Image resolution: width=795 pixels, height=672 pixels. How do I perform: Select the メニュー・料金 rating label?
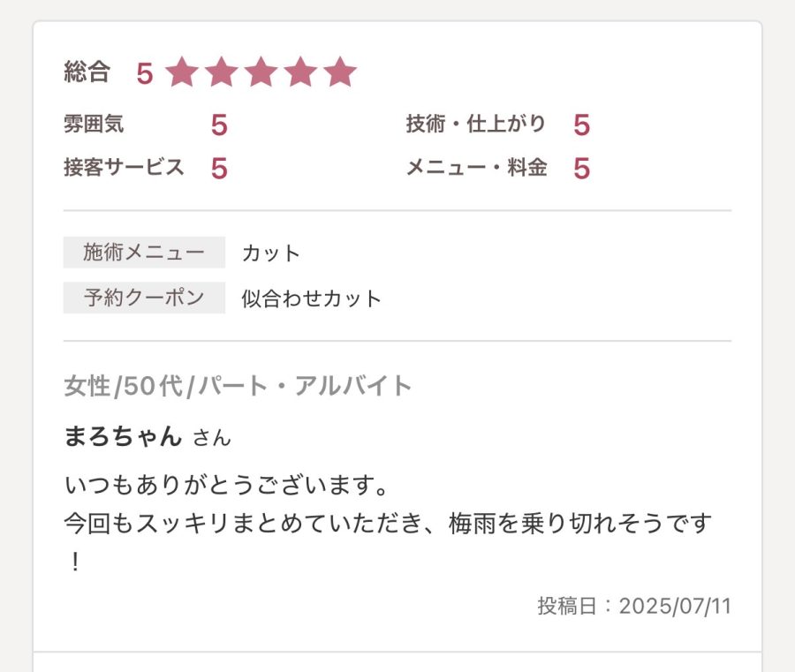pyautogui.click(x=476, y=168)
